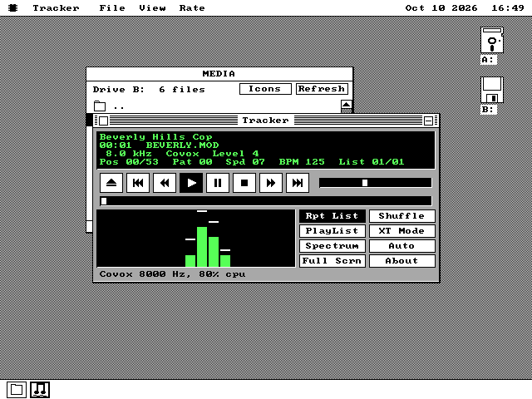Click the spectrum analyzer display
532x399 pixels.
196,239
